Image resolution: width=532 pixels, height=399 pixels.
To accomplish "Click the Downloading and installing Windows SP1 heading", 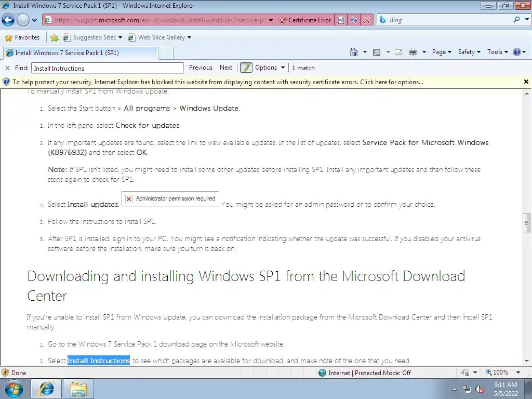I will 246,286.
